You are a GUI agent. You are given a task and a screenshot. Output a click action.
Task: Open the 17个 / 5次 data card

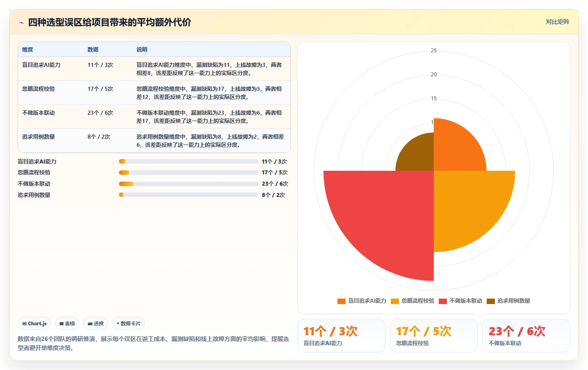point(433,336)
